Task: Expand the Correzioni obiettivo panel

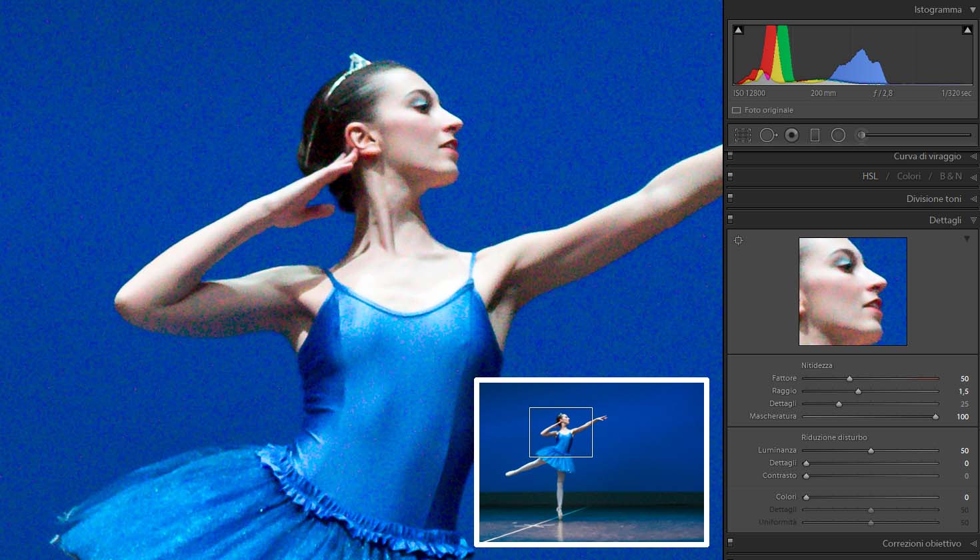Action: pos(973,544)
